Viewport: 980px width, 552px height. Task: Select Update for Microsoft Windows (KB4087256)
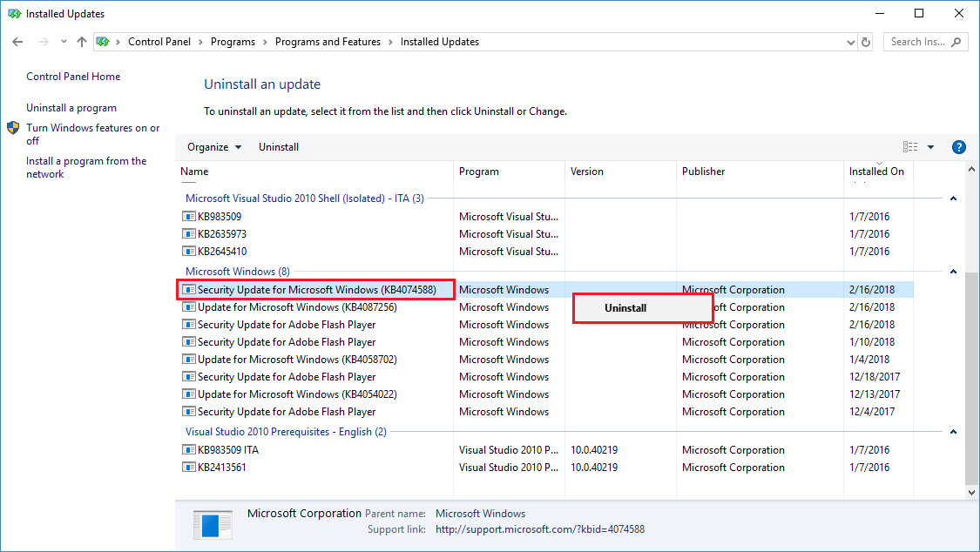click(x=296, y=307)
